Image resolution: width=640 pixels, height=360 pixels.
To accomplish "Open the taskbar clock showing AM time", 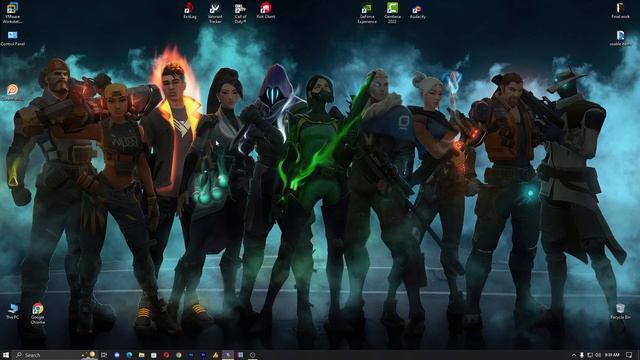I will coord(612,355).
